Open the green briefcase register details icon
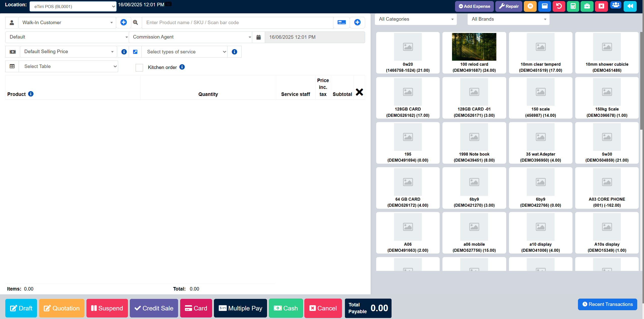Screen dimensions: 644x319 (x=587, y=6)
